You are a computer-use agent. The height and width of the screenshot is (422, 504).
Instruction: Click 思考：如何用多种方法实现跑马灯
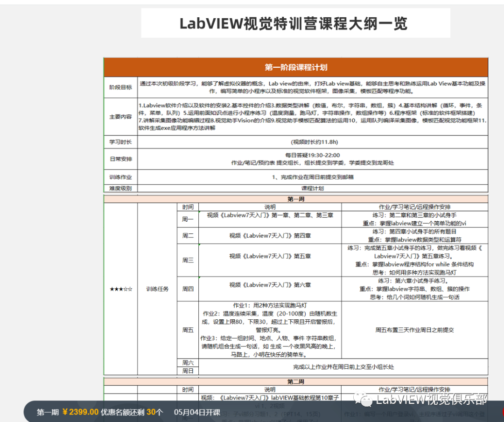point(414,273)
